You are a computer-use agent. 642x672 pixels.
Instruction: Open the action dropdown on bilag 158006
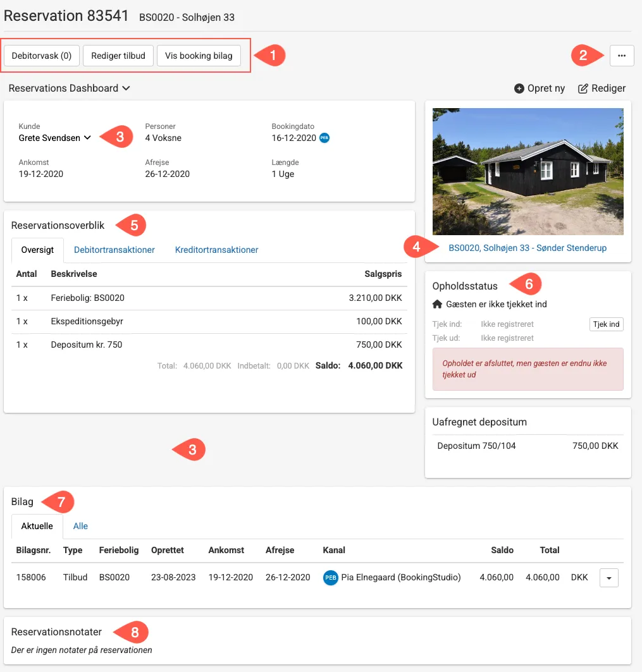coord(608,577)
